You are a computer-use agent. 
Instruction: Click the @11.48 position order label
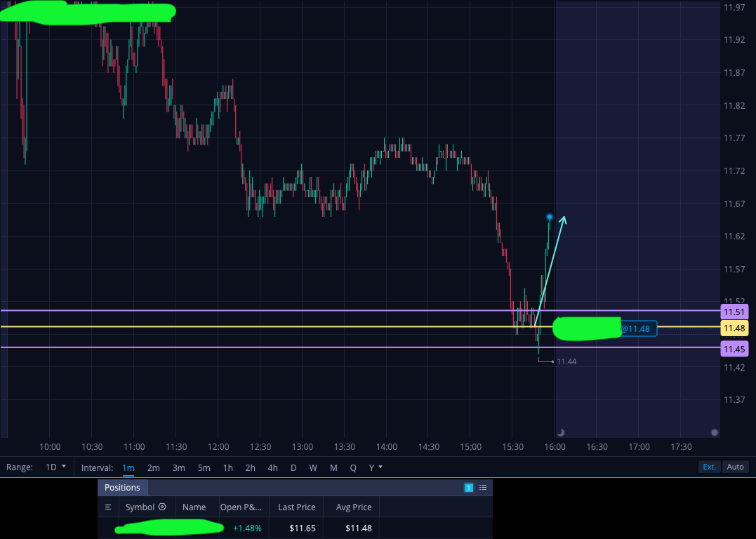[638, 328]
